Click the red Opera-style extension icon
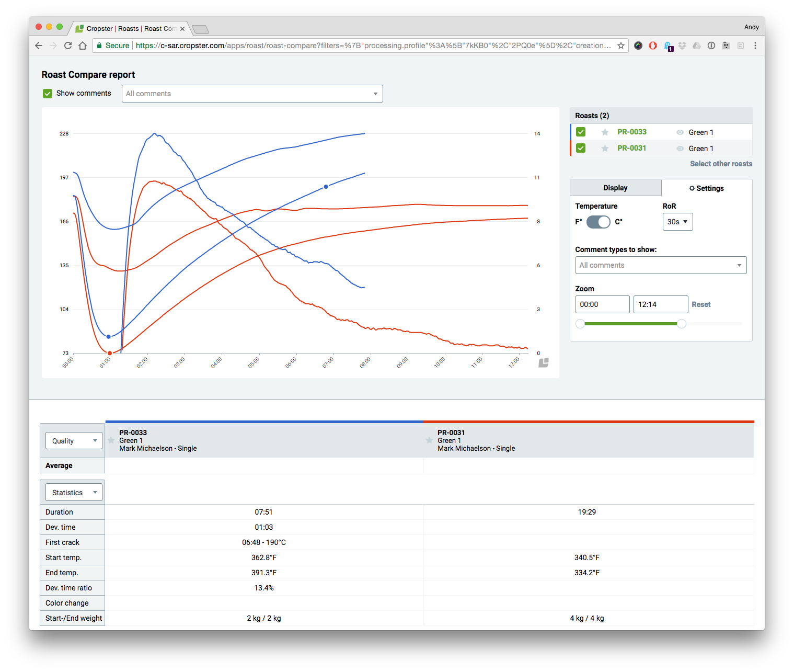794x672 pixels. 653,45
